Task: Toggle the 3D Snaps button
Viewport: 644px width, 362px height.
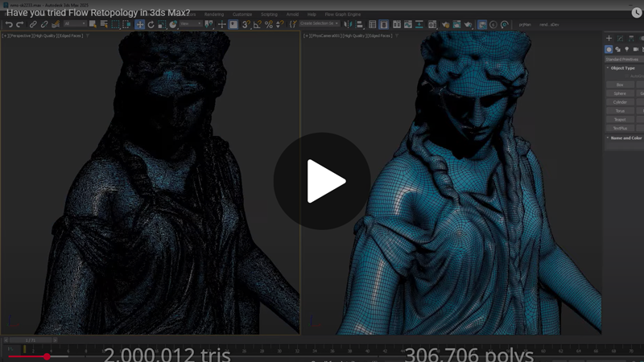Action: [x=246, y=25]
